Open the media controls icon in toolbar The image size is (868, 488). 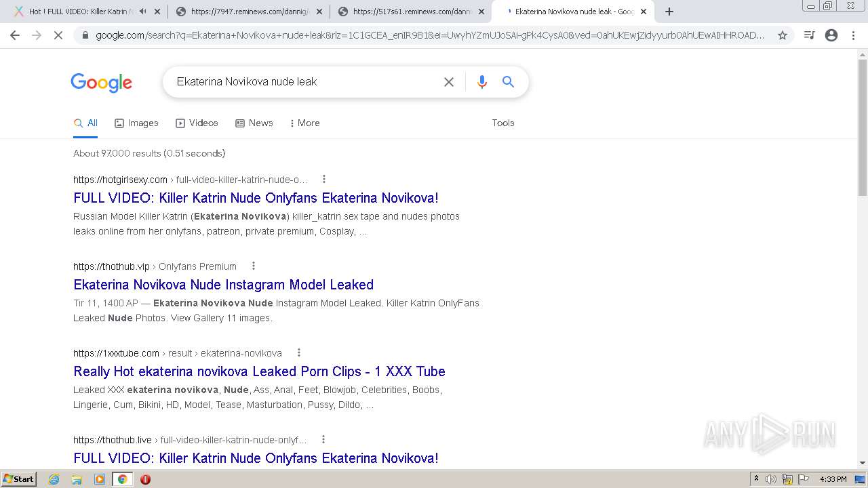[809, 35]
